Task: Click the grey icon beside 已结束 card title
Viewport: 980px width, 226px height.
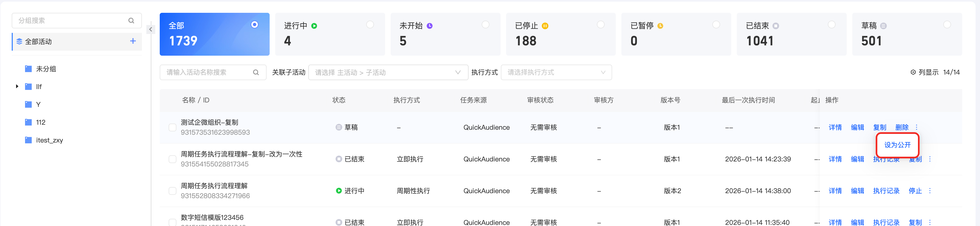Action: tap(776, 26)
